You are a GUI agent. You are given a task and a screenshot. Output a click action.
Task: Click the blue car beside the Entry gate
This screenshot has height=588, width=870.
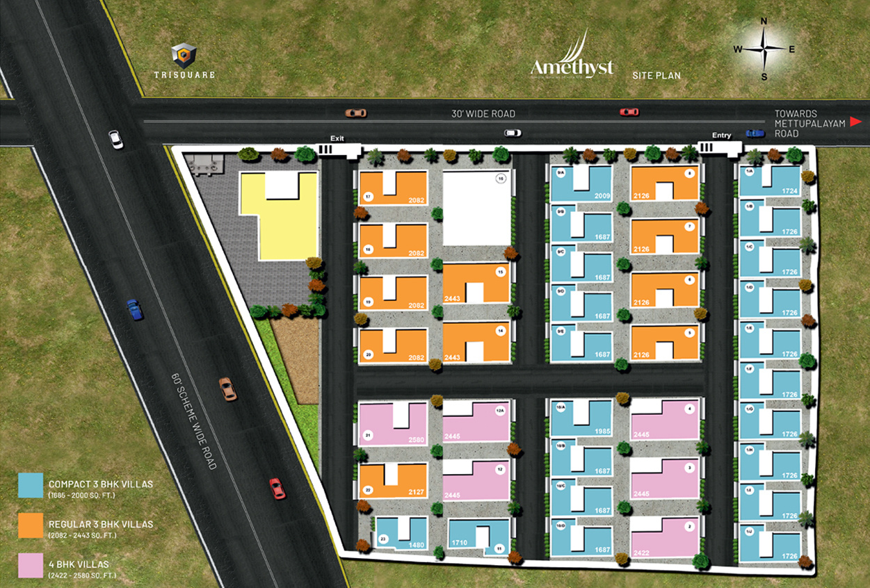click(x=755, y=133)
